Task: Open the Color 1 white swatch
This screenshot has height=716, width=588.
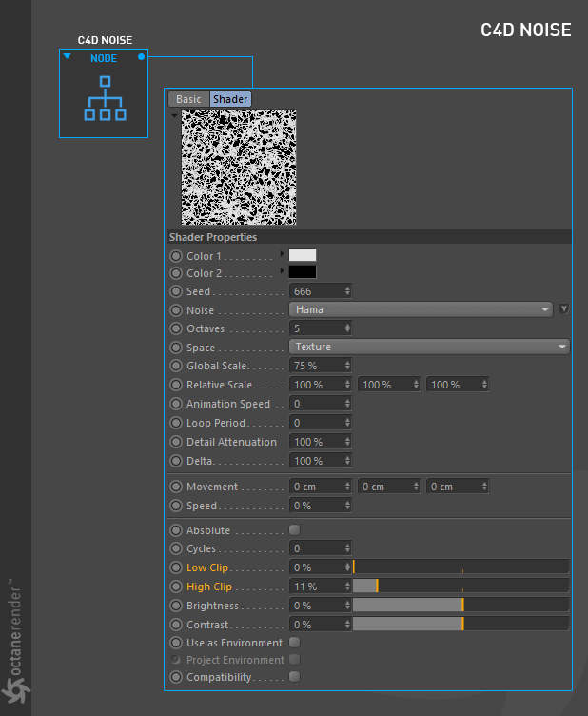Action: (x=303, y=255)
